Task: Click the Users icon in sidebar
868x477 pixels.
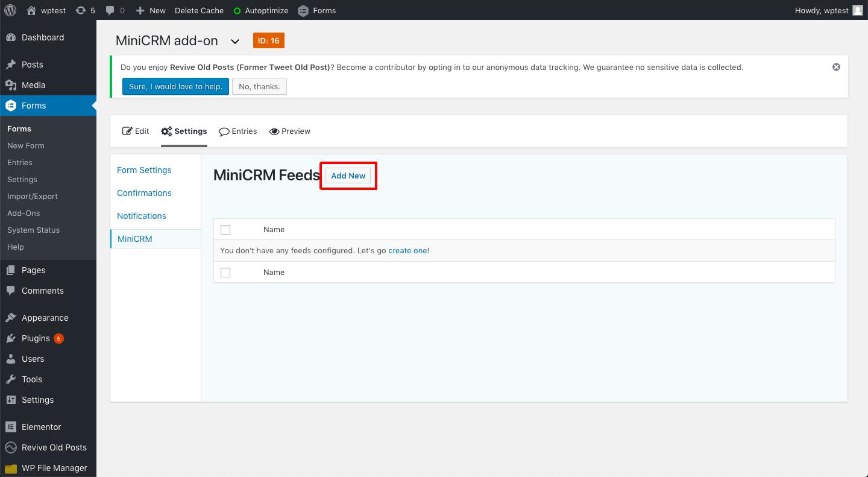Action: point(11,359)
